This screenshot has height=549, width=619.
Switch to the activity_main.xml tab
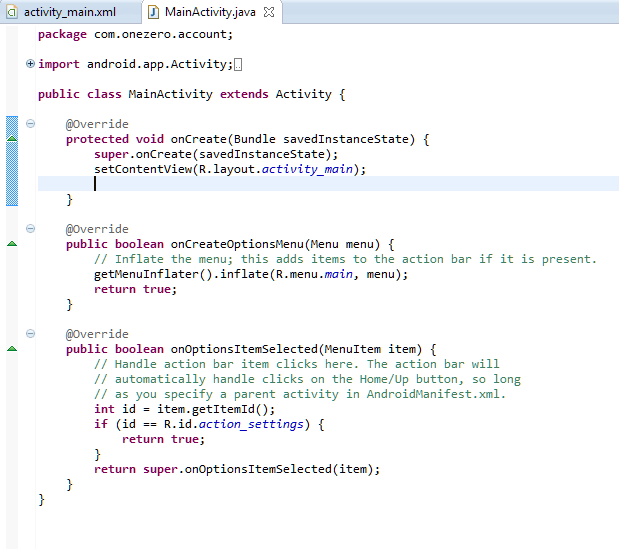[x=69, y=12]
